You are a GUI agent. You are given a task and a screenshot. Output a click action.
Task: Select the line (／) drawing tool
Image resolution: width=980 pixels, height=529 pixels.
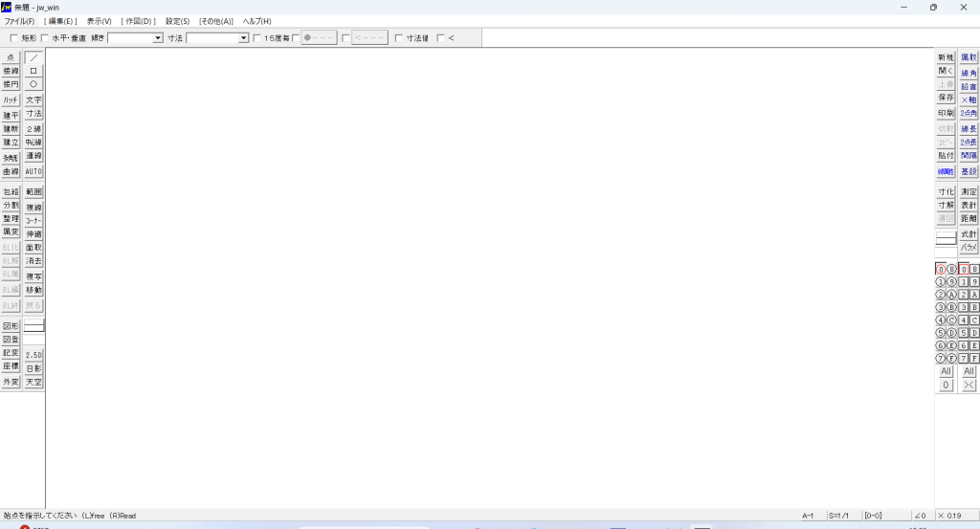pos(33,57)
